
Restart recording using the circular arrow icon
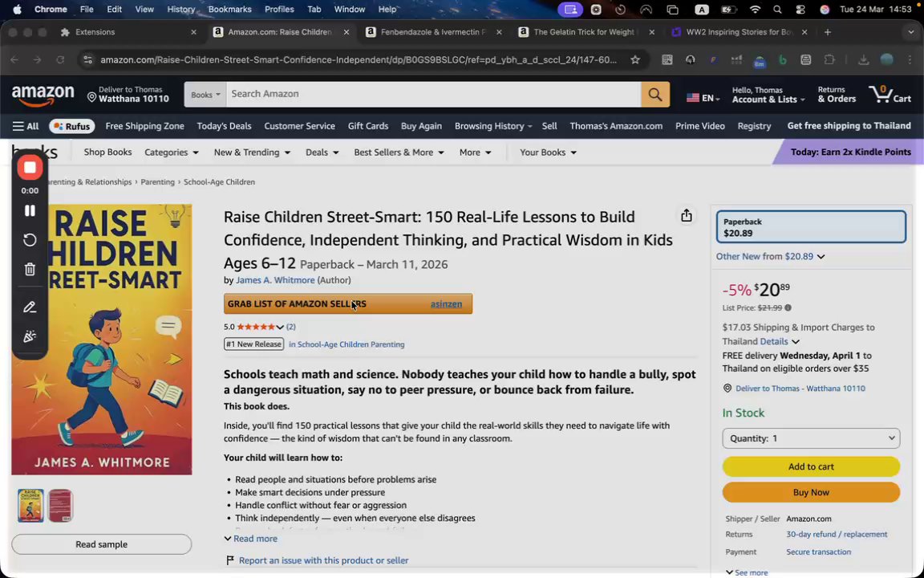[30, 240]
